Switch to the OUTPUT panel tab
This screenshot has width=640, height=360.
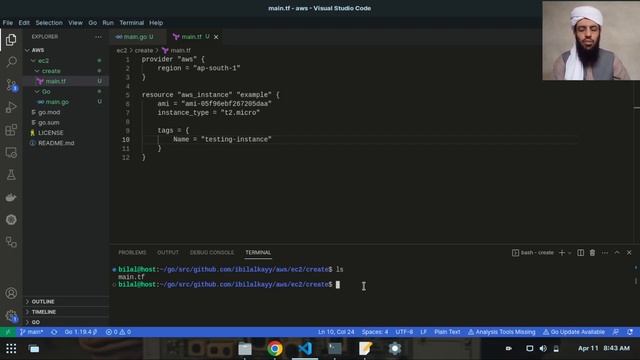coord(168,253)
